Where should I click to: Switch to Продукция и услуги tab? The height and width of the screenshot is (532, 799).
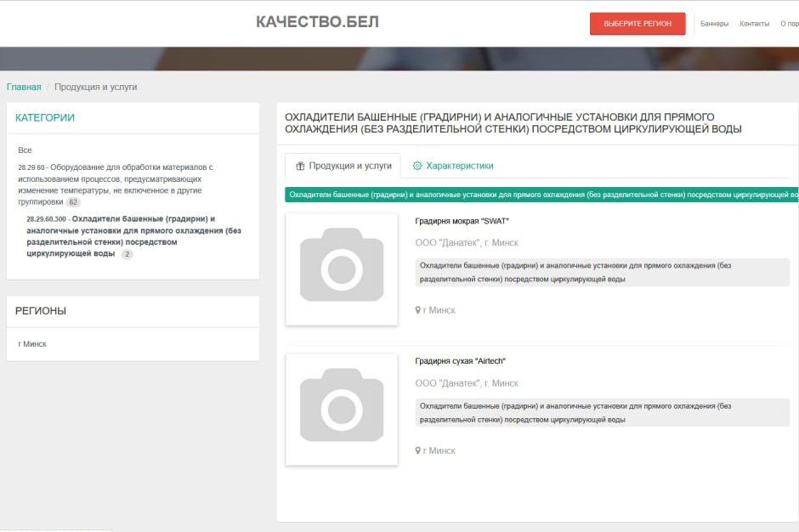343,166
